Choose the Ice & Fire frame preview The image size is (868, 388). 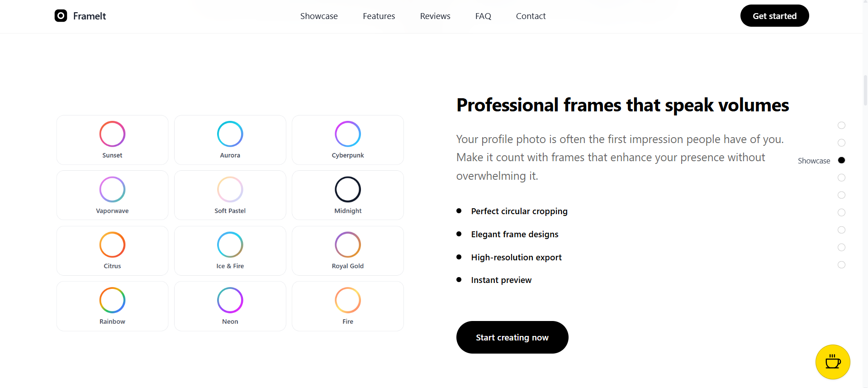(x=230, y=250)
